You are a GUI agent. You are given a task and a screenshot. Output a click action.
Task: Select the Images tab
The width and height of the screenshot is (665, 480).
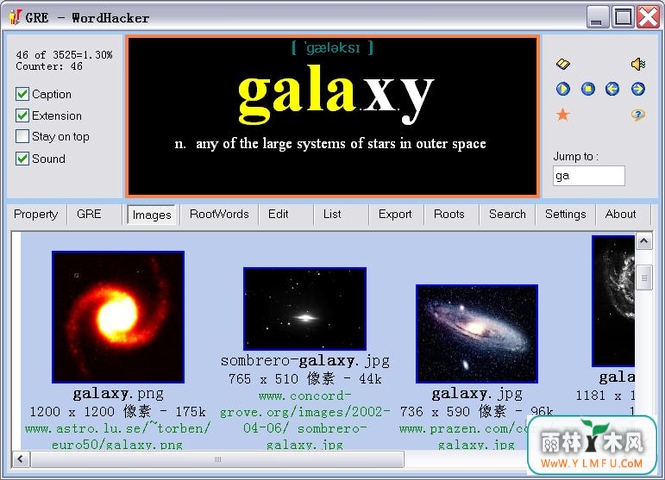(151, 215)
